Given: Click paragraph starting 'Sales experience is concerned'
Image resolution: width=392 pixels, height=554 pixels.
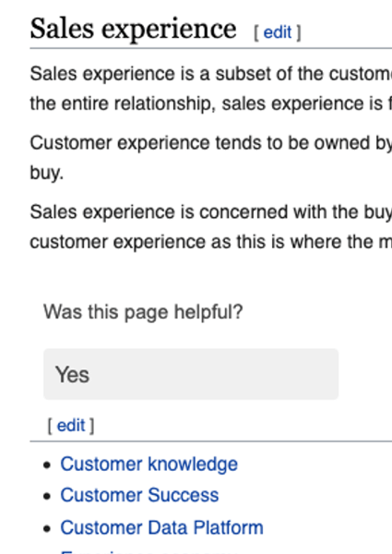Looking at the screenshot, I should (x=211, y=227).
